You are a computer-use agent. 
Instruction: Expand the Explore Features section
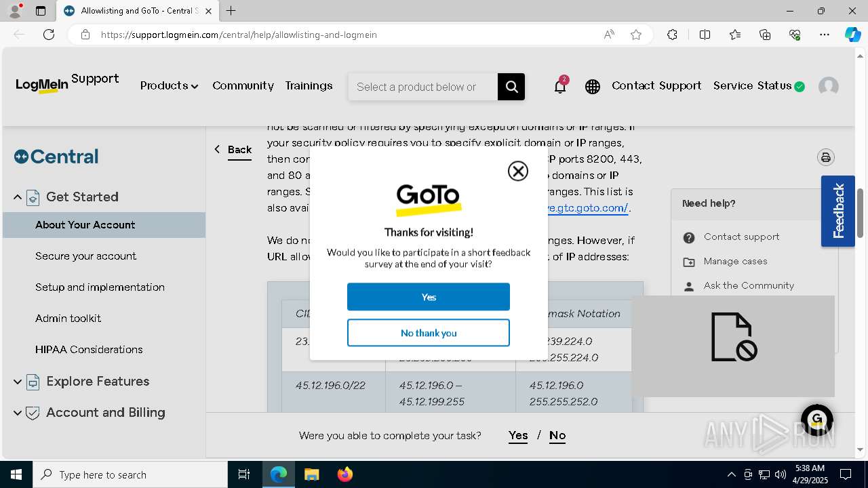point(18,382)
